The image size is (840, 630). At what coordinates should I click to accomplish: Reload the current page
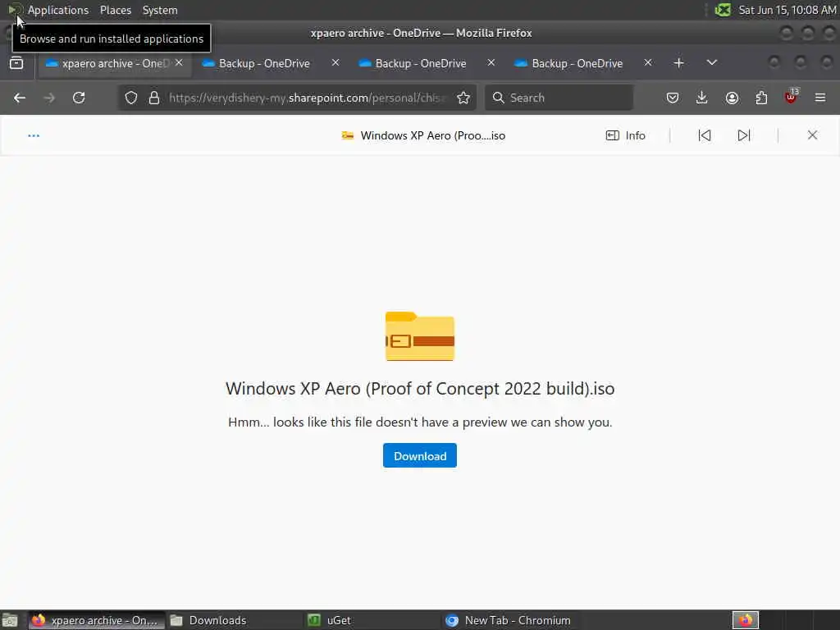click(79, 98)
